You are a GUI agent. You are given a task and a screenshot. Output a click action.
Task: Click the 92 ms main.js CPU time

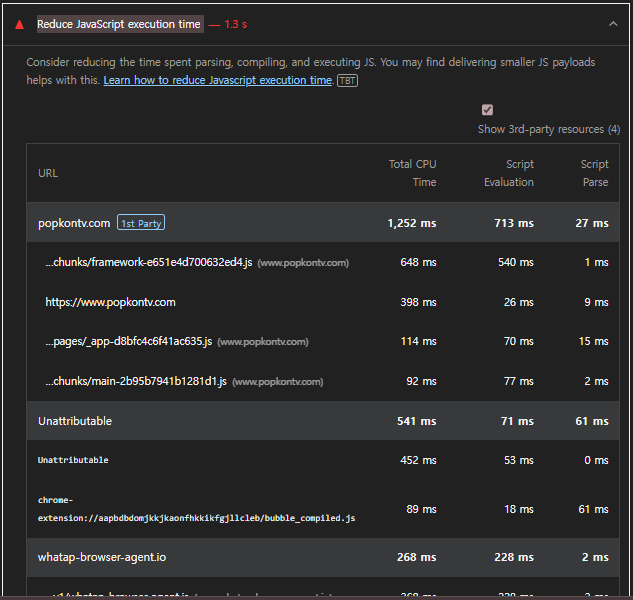pos(421,381)
